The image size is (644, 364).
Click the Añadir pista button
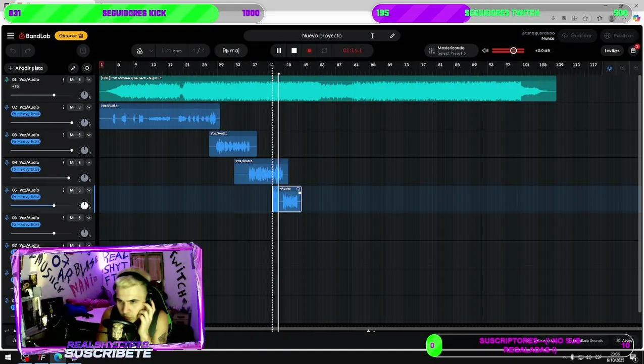tap(25, 68)
